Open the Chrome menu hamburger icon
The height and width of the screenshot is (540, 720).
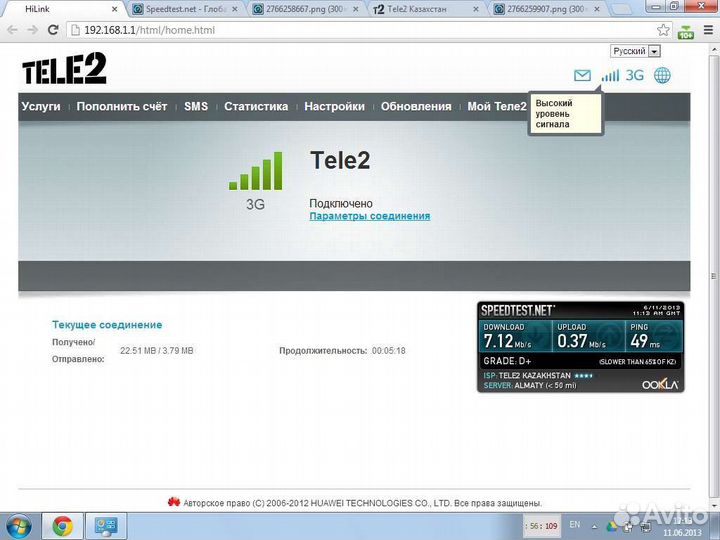(708, 30)
